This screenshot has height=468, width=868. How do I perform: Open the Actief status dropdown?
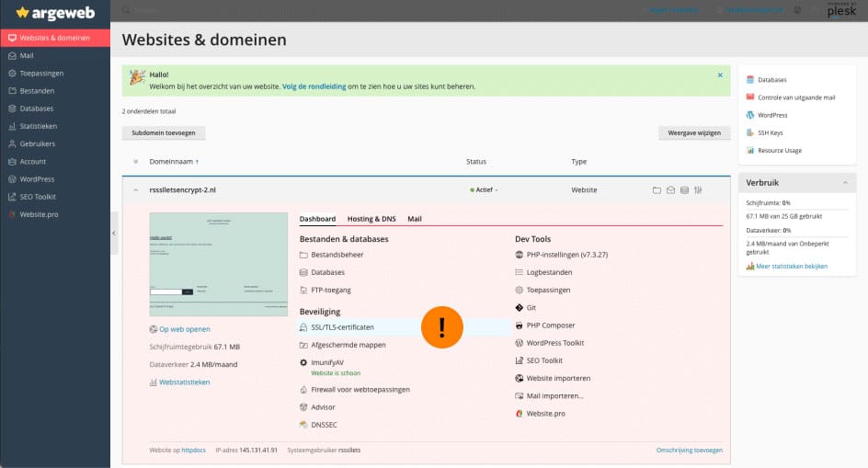[x=484, y=190]
